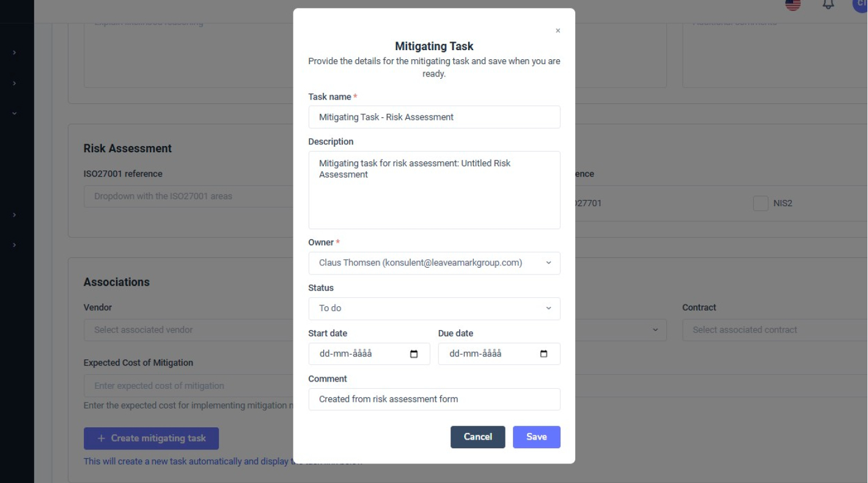This screenshot has width=868, height=483.
Task: Edit the Task name field text
Action: click(434, 117)
